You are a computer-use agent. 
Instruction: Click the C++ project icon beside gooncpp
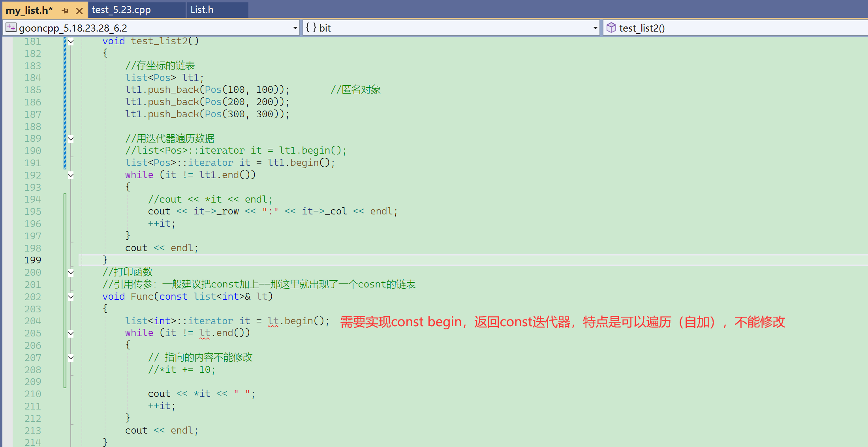coord(11,28)
